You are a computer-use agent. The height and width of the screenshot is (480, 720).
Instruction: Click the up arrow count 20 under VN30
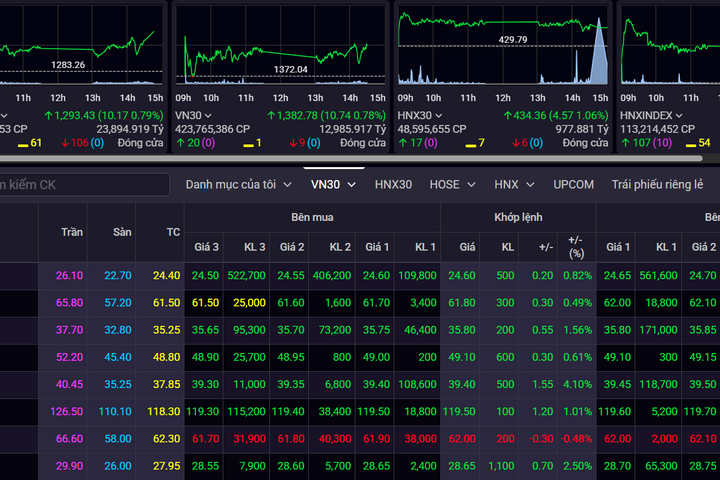click(x=188, y=143)
